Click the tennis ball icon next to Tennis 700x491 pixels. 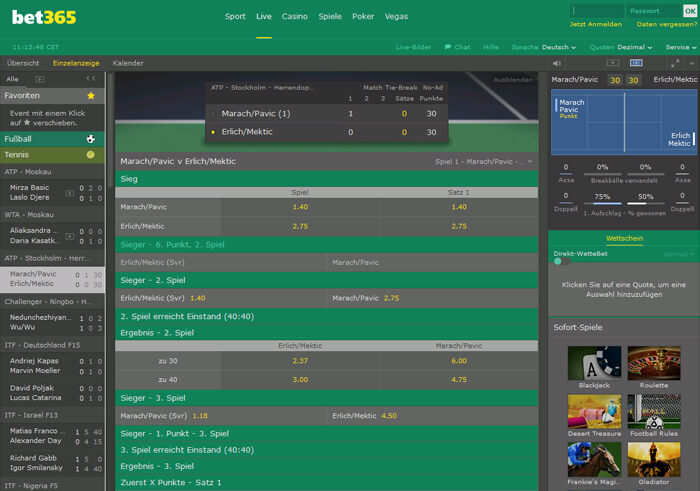91,154
